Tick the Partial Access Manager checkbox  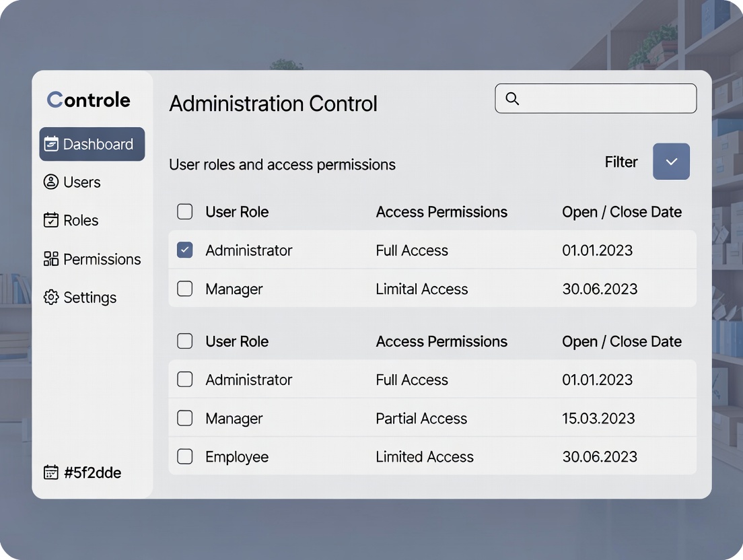(184, 418)
